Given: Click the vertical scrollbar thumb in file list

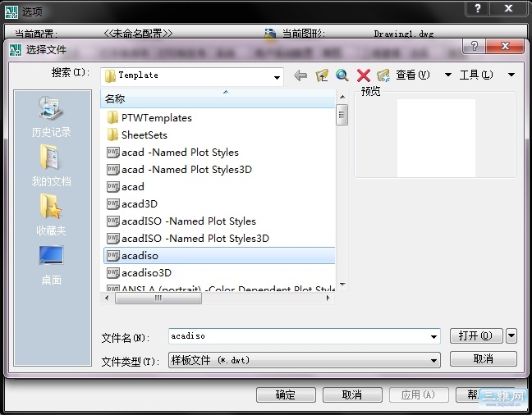Looking at the screenshot, I should [342, 115].
